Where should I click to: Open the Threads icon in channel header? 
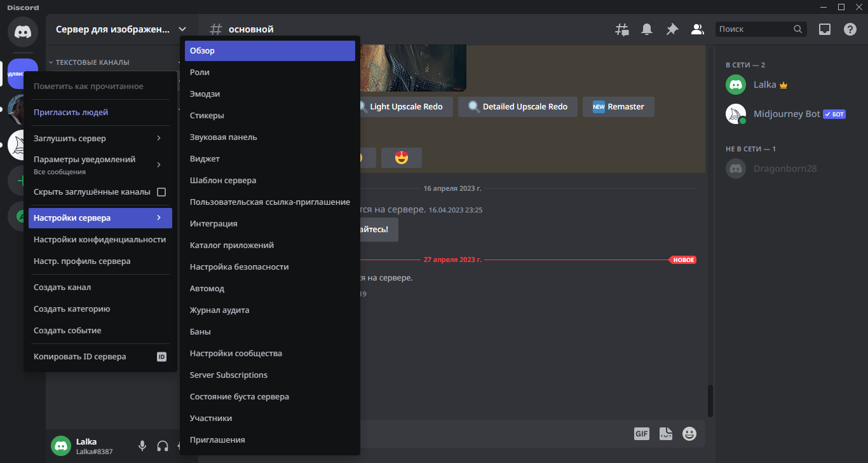(621, 29)
